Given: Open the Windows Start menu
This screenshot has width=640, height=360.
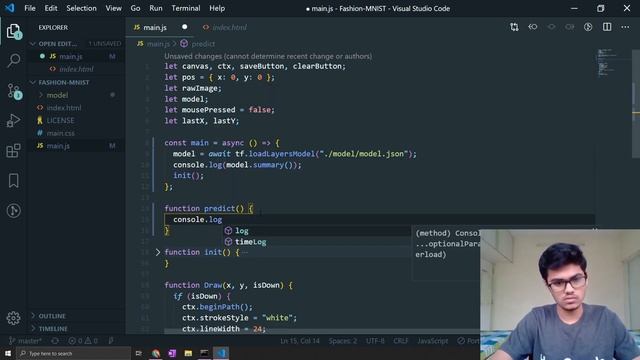Looking at the screenshot, I should pos(8,353).
